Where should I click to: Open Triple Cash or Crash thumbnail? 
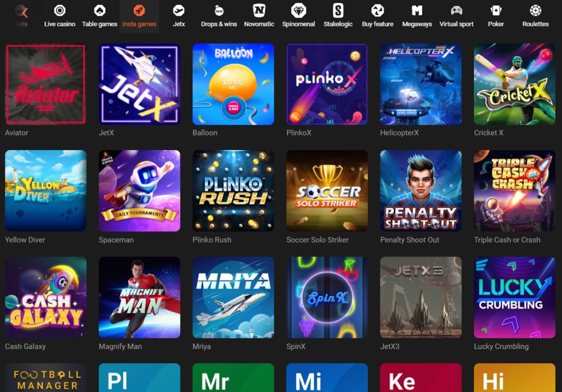tap(514, 191)
